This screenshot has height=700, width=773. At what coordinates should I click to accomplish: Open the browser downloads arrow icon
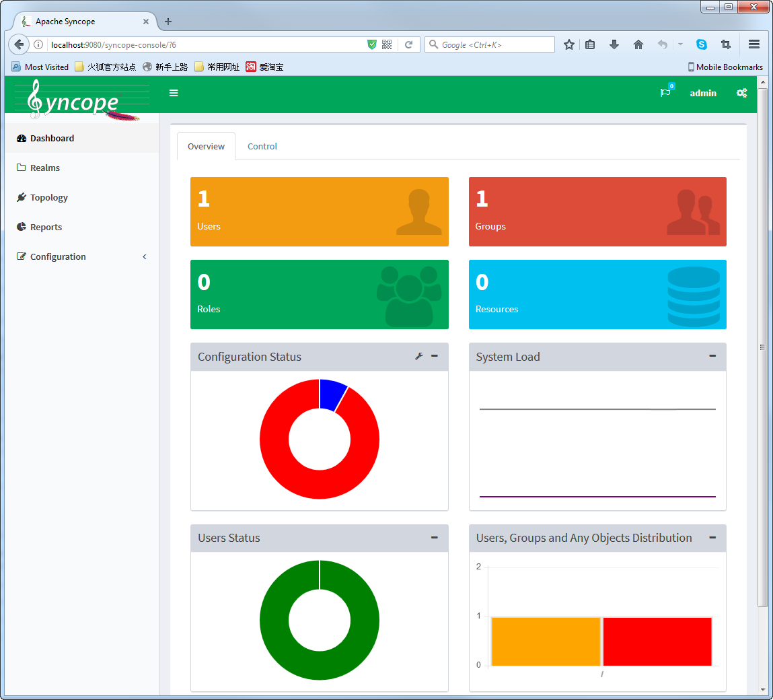[x=614, y=44]
